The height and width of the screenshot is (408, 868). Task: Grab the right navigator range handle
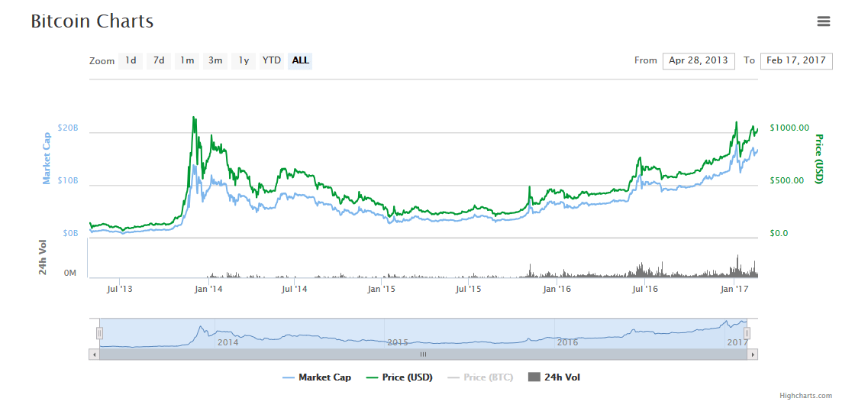[747, 333]
